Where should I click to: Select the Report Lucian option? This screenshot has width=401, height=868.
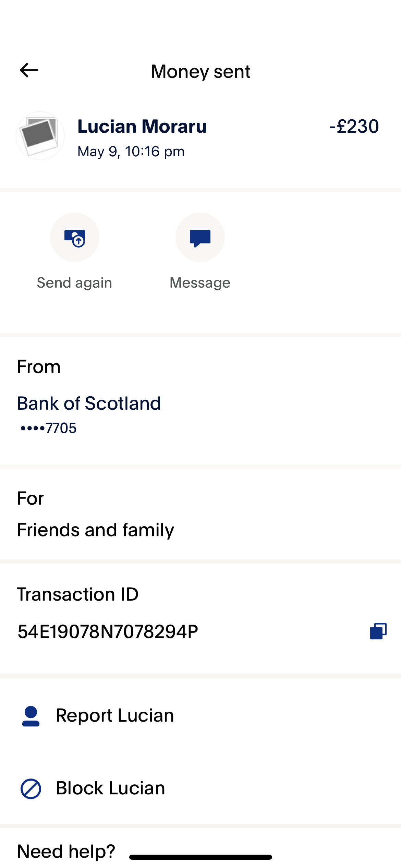pyautogui.click(x=200, y=716)
